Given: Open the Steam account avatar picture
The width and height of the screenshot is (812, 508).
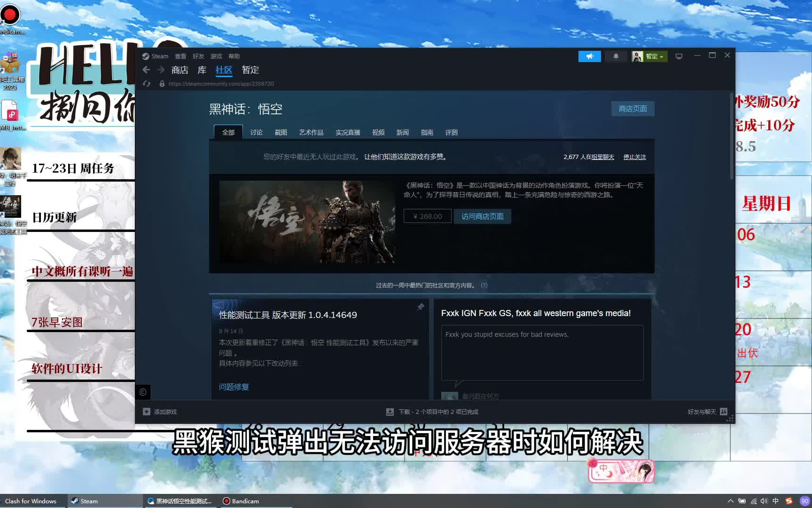Looking at the screenshot, I should click(637, 56).
